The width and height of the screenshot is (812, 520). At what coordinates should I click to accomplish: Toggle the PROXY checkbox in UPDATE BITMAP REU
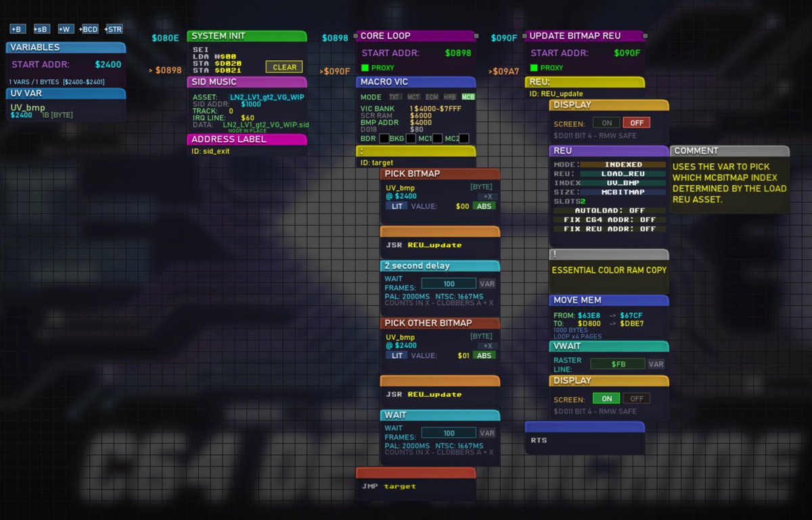pyautogui.click(x=534, y=68)
